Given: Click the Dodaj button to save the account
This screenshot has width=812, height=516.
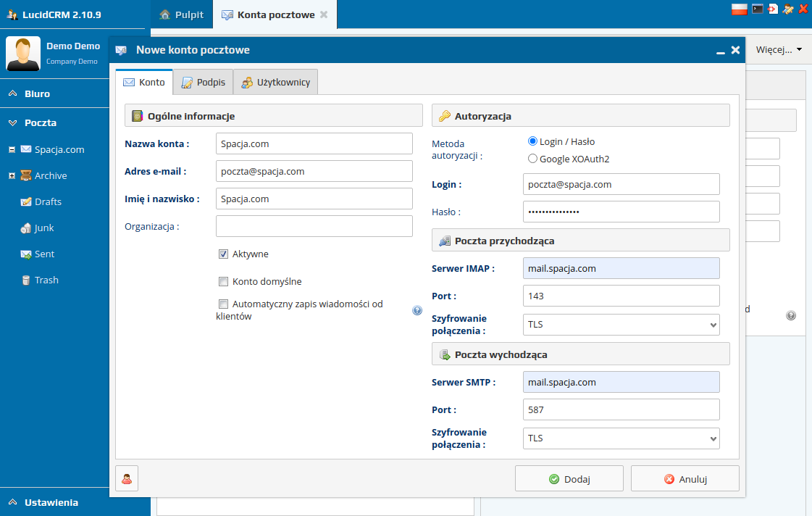Looking at the screenshot, I should click(x=569, y=478).
